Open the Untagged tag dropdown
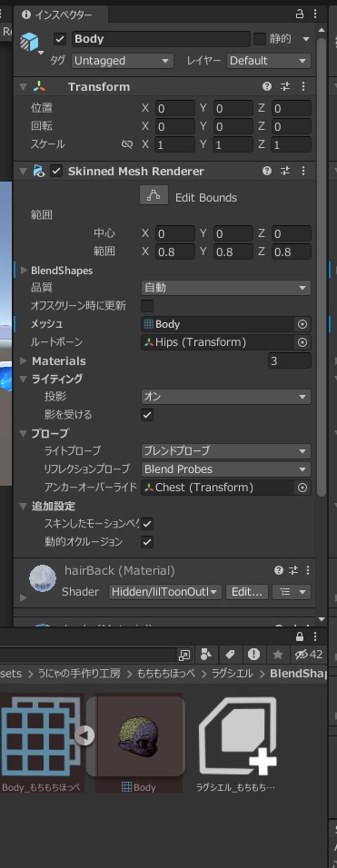 click(123, 60)
